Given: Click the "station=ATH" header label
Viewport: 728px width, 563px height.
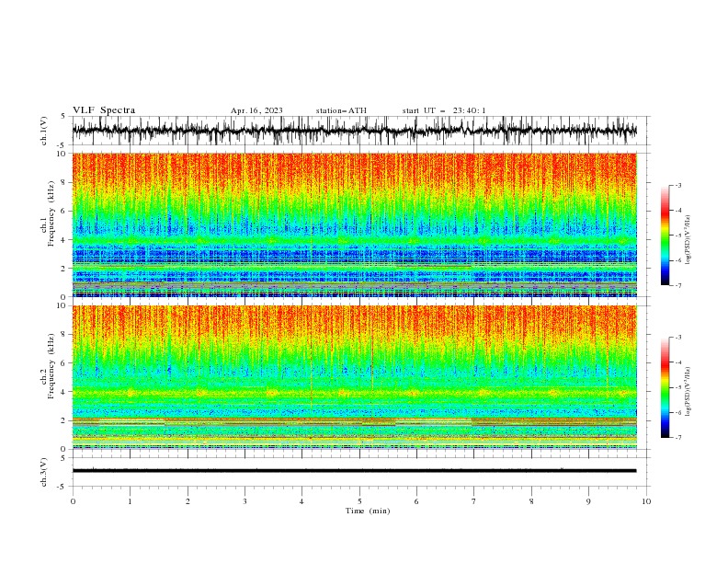Looking at the screenshot, I should coord(341,110).
